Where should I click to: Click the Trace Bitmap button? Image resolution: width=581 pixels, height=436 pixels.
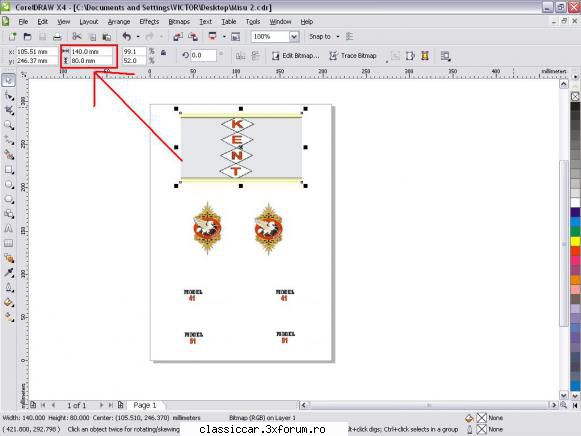click(353, 56)
